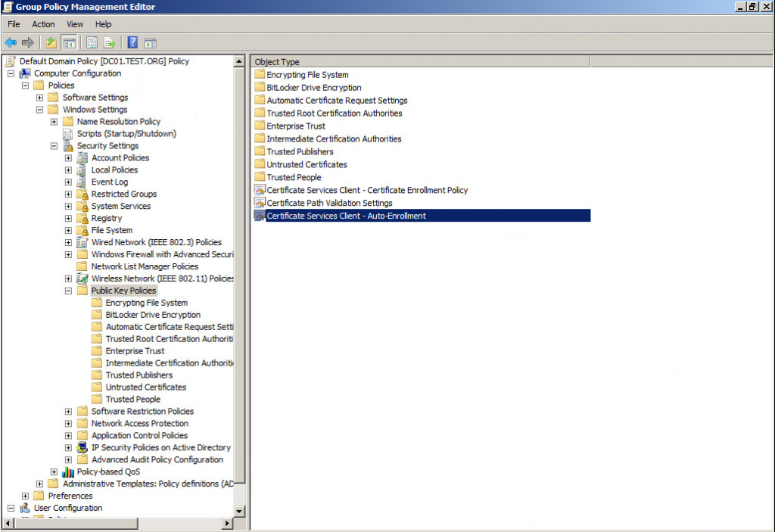Select Certificate Path Validation Settings item

(x=329, y=203)
